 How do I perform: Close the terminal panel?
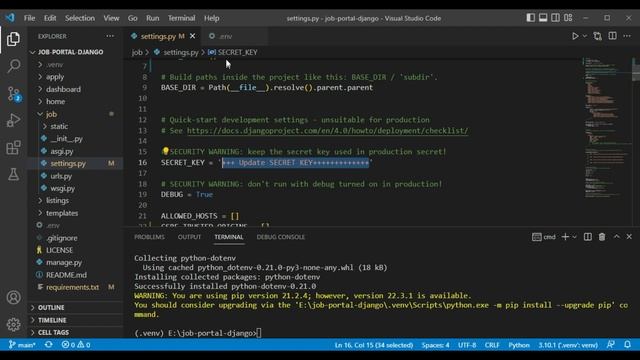click(x=629, y=237)
